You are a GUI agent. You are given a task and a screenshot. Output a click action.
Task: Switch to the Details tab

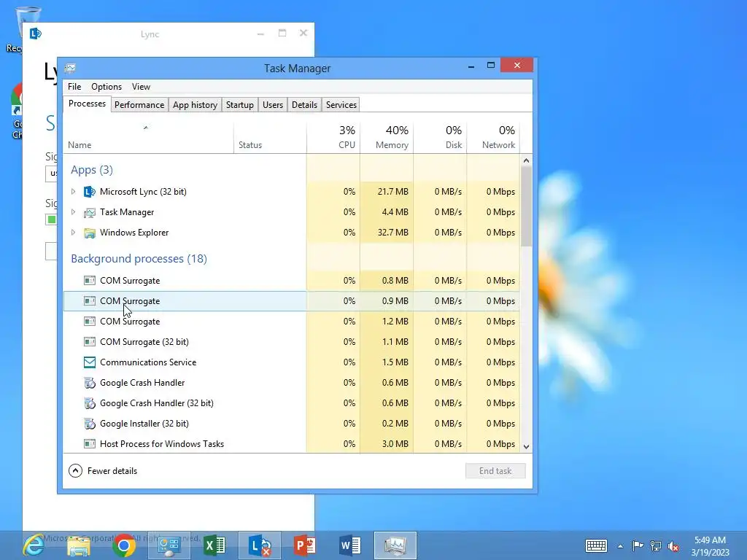coord(304,105)
